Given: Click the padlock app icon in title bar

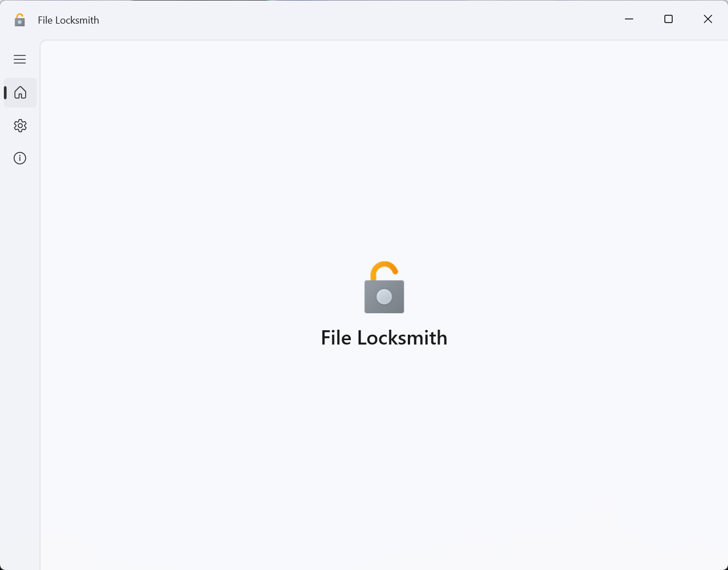Looking at the screenshot, I should click(20, 20).
